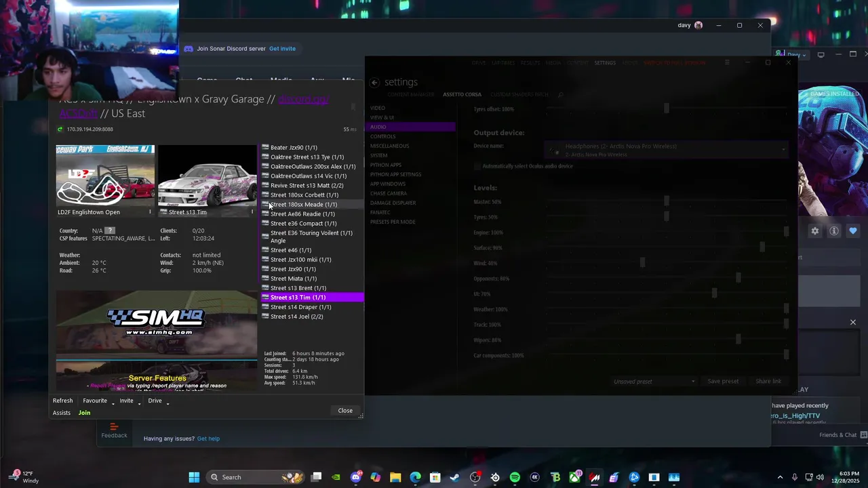868x488 pixels.
Task: Open NVIDIA app from the taskbar
Action: pos(336,477)
